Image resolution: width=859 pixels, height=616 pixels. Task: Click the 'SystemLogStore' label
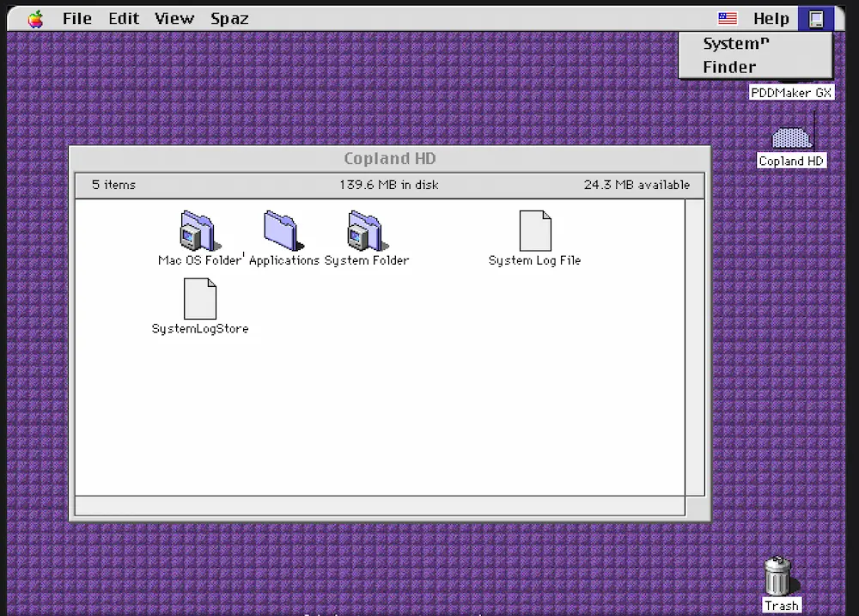(200, 328)
